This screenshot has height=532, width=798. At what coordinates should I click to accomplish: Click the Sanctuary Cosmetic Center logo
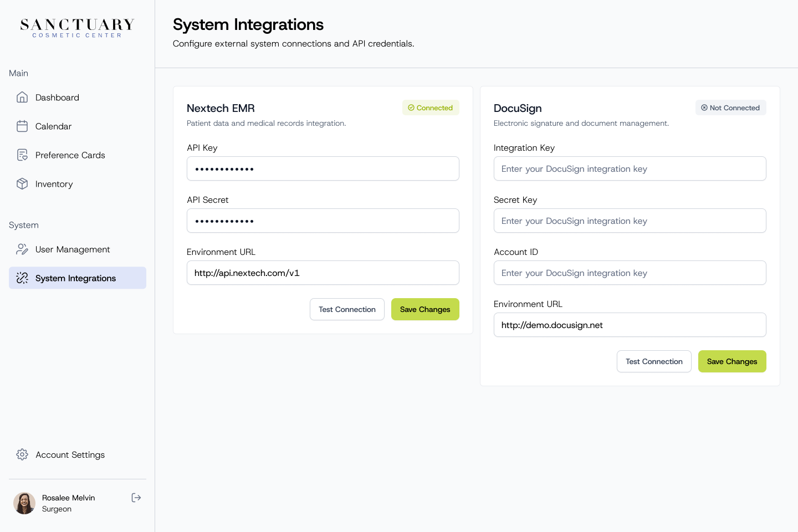[78, 28]
